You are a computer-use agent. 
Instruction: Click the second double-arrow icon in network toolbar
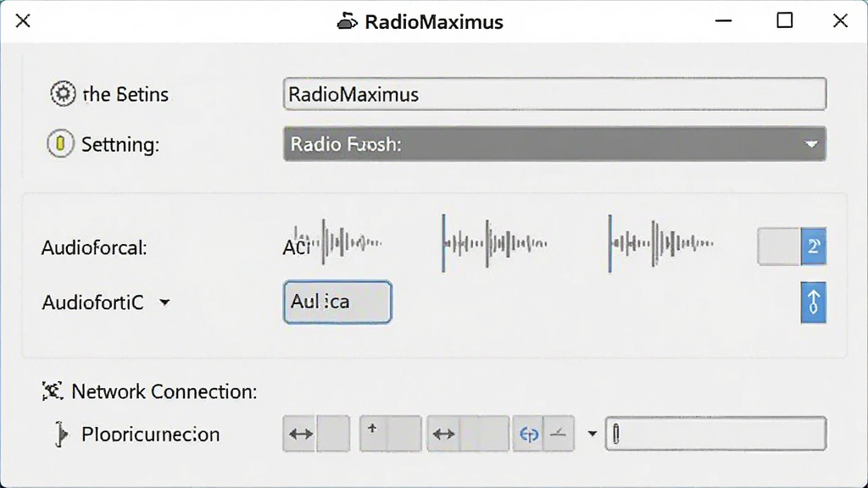pos(443,434)
